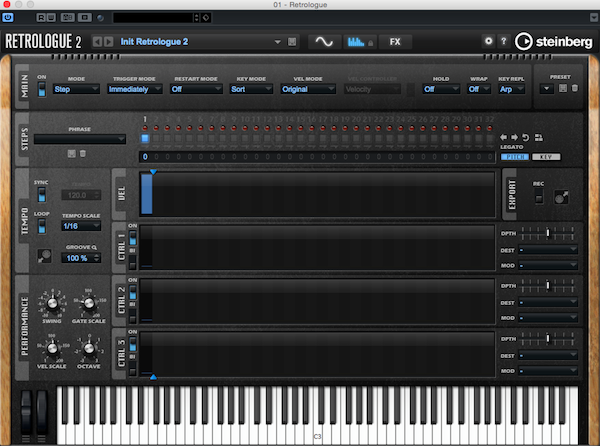Screen dimensions: 600x446
Task: Open the MODE dropdown showing Step
Action: (76, 89)
